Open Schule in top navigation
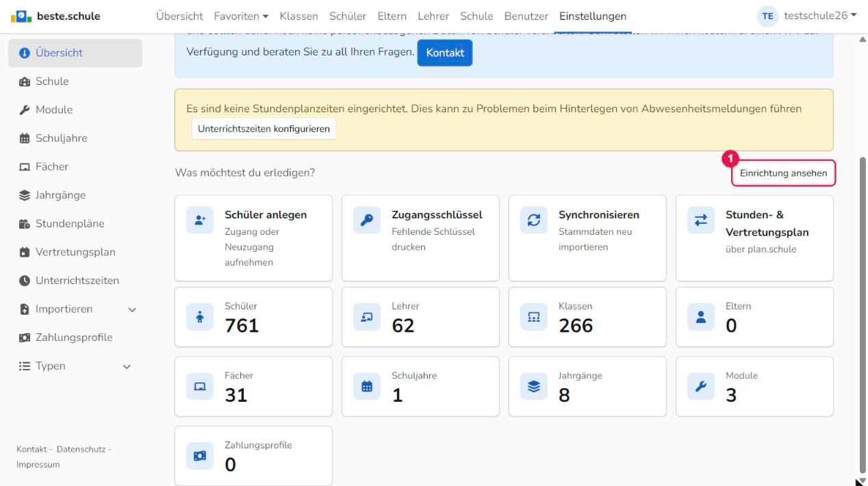 (x=477, y=16)
